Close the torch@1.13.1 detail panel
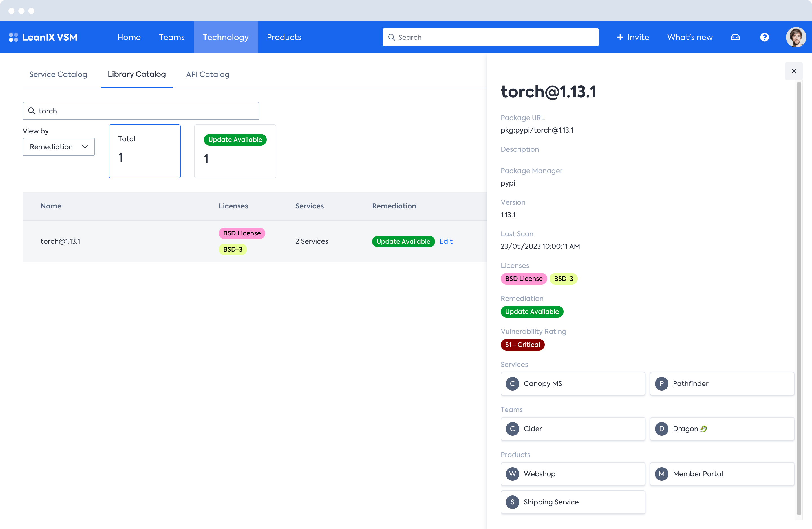Viewport: 812px width, 529px height. [x=794, y=71]
